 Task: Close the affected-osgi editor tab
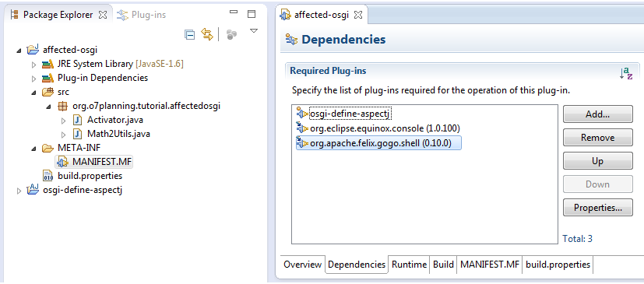click(358, 15)
